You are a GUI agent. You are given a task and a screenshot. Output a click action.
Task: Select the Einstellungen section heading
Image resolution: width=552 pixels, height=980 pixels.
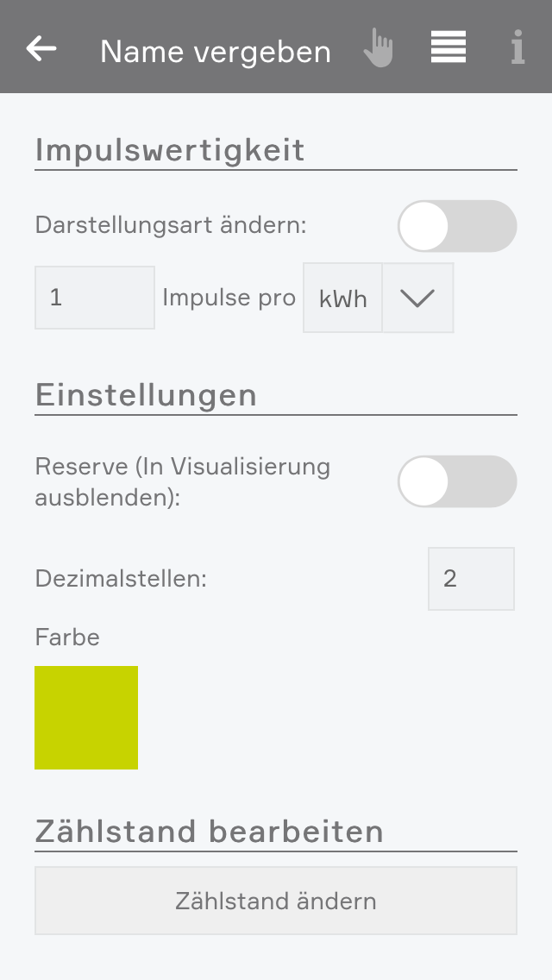click(146, 395)
